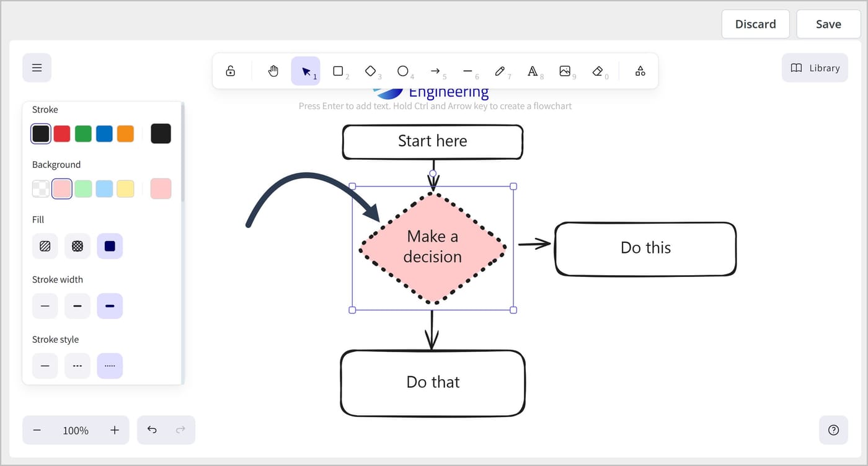The width and height of the screenshot is (868, 466).
Task: Open the custom stroke color picker
Action: click(161, 133)
